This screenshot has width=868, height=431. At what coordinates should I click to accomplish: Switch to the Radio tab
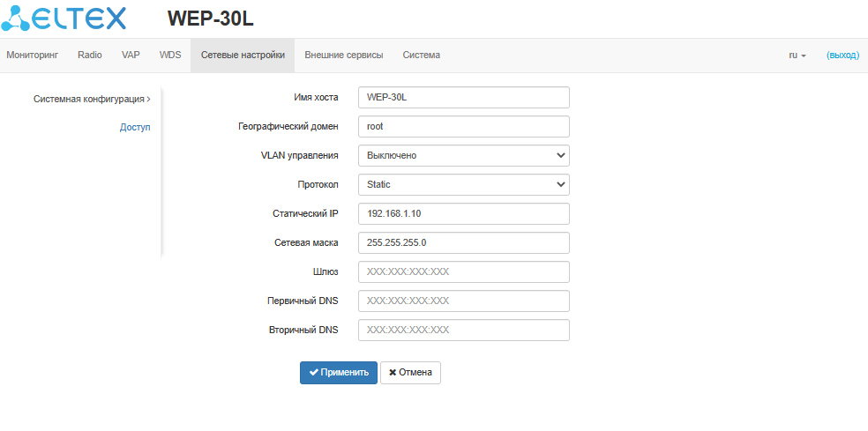[90, 55]
